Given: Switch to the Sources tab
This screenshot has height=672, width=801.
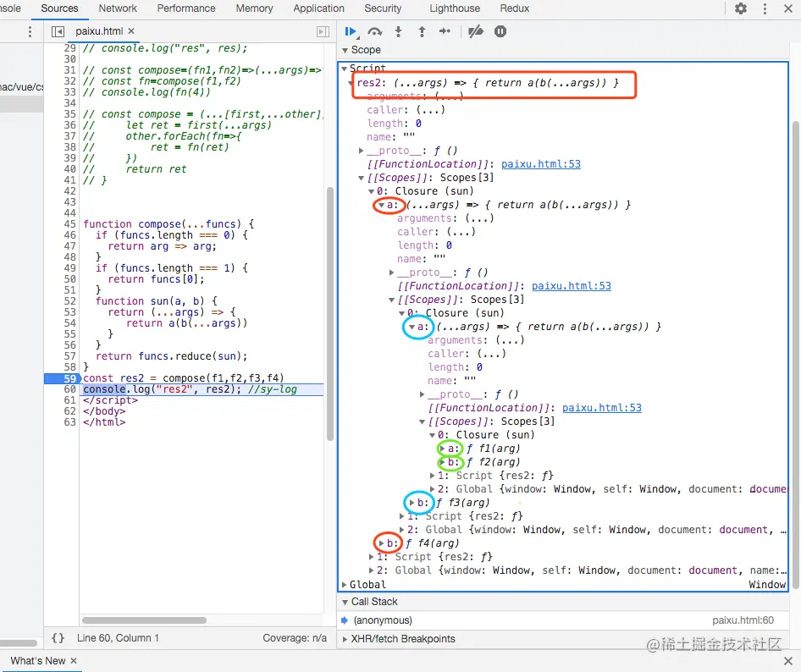Looking at the screenshot, I should coord(59,8).
